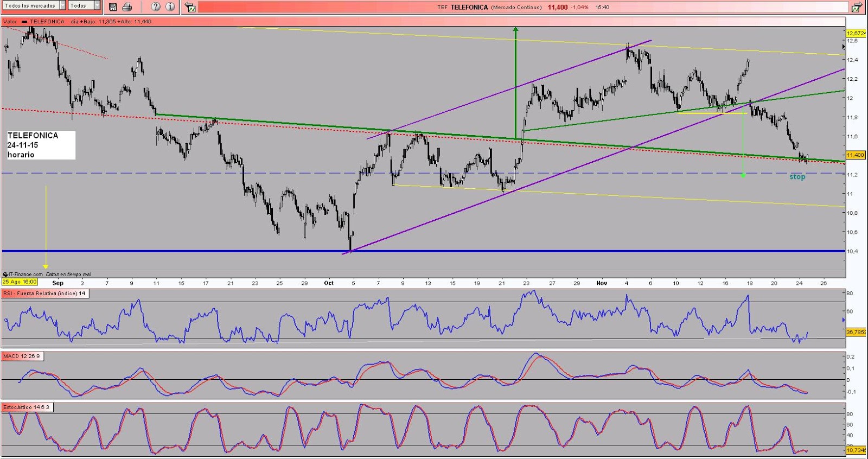This screenshot has width=868, height=459.
Task: Open the 'Todos los mercados' market dropdown
Action: 34,5
